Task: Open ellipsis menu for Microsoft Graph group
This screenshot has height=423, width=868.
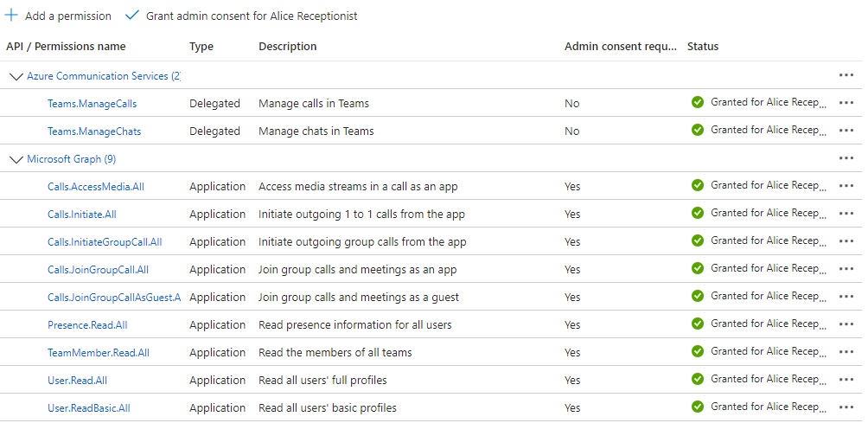Action: click(x=846, y=158)
